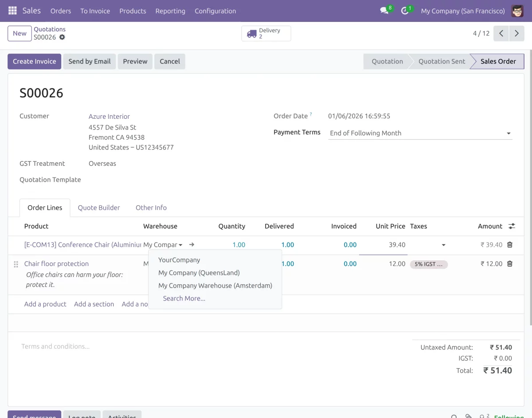The image size is (532, 418).
Task: Open the activities clock icon
Action: click(x=404, y=11)
